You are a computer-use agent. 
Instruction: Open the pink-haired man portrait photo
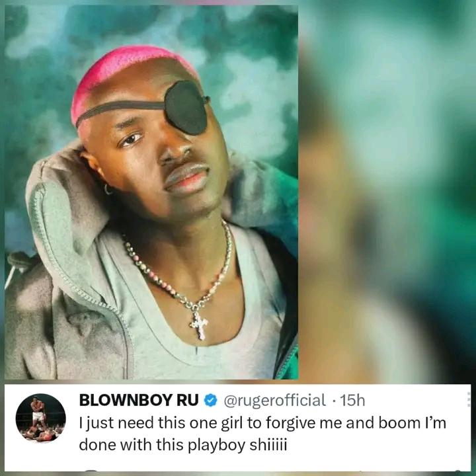tap(151, 192)
